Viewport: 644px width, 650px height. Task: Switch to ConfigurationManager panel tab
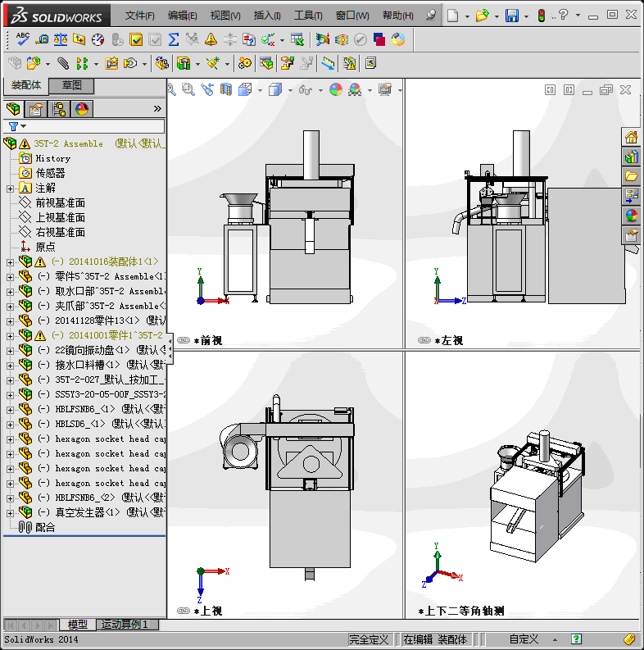point(59,110)
